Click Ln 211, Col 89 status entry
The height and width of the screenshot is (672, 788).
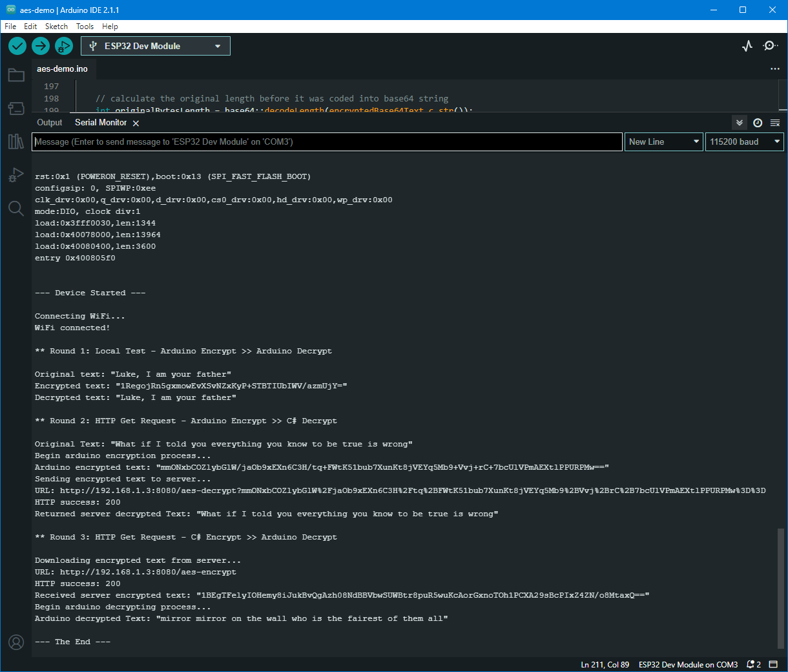click(605, 665)
